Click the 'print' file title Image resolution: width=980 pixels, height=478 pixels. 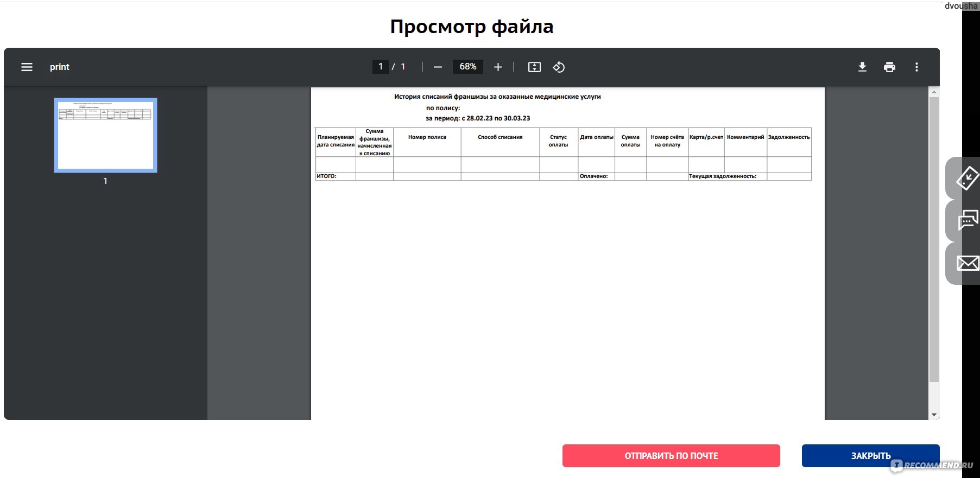pyautogui.click(x=60, y=67)
